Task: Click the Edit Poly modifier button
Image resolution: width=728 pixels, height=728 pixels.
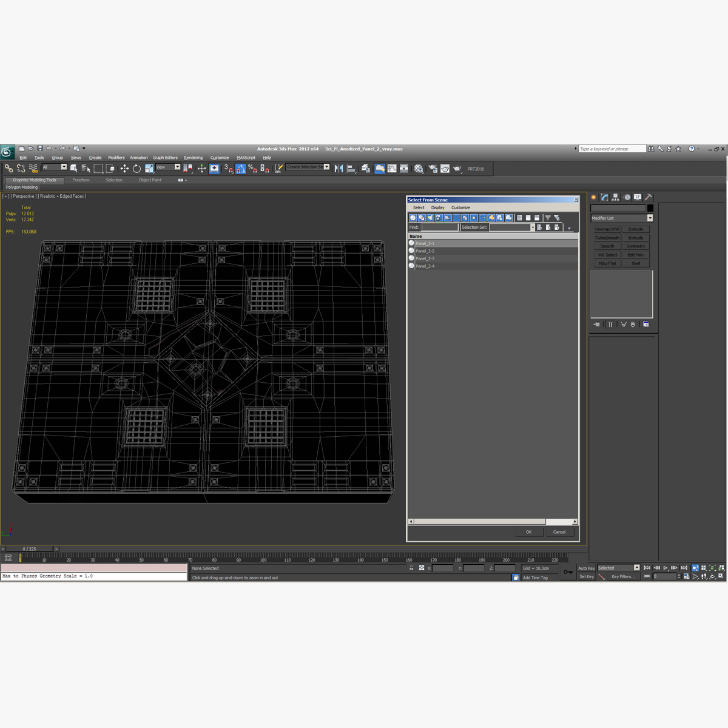Action: (636, 255)
